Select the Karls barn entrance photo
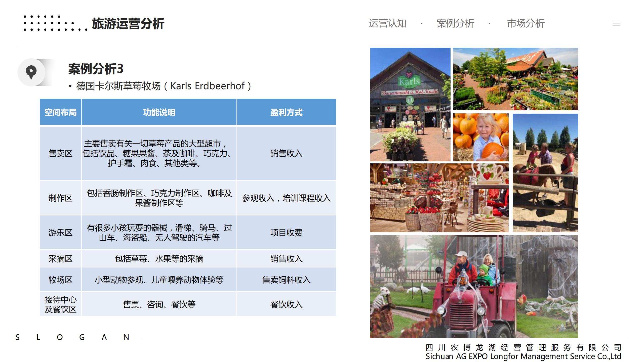This screenshot has width=644, height=362. click(x=410, y=104)
